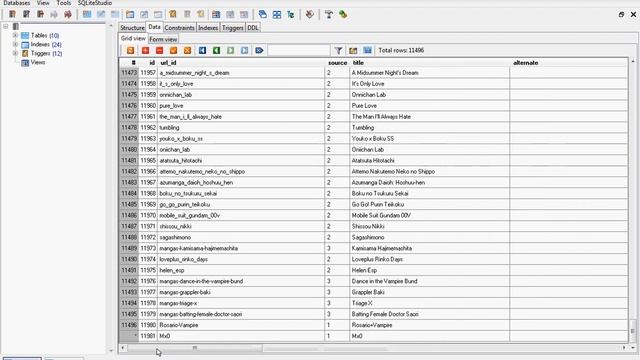Click the New trigger toolbar icon
640x360 pixels.
(x=173, y=15)
